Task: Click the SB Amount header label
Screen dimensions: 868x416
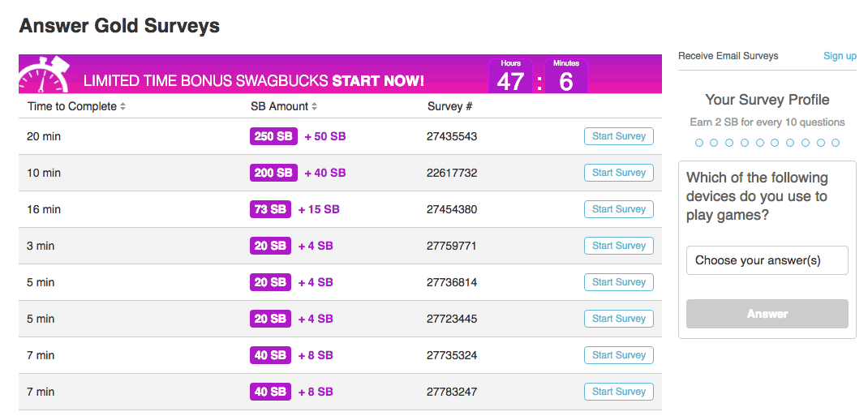Action: click(280, 107)
